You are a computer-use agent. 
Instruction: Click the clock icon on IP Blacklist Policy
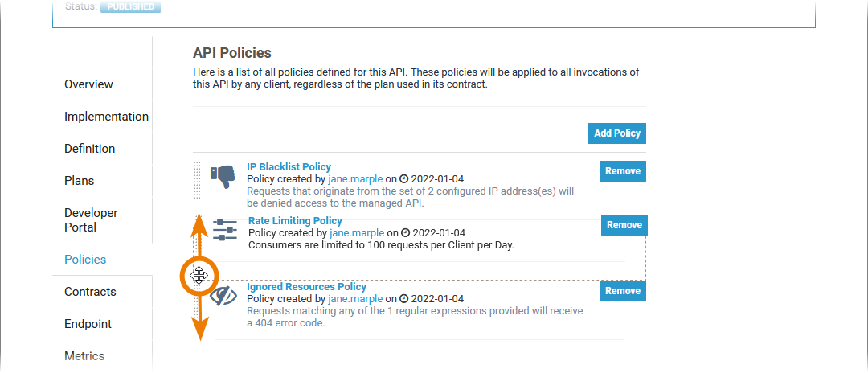pyautogui.click(x=405, y=179)
